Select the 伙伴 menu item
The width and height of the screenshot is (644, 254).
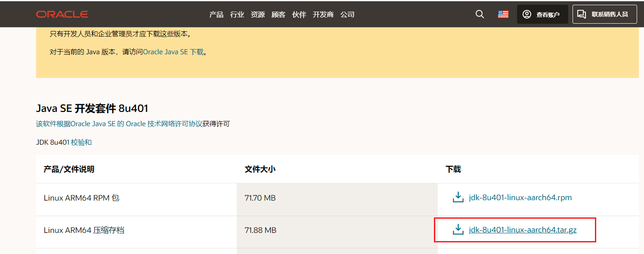click(299, 15)
